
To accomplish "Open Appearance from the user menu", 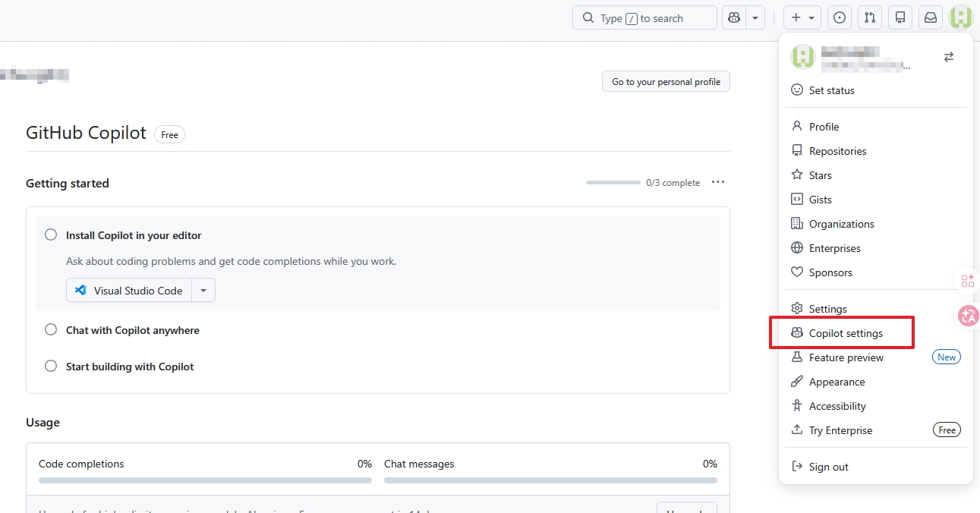I will click(x=876, y=382).
